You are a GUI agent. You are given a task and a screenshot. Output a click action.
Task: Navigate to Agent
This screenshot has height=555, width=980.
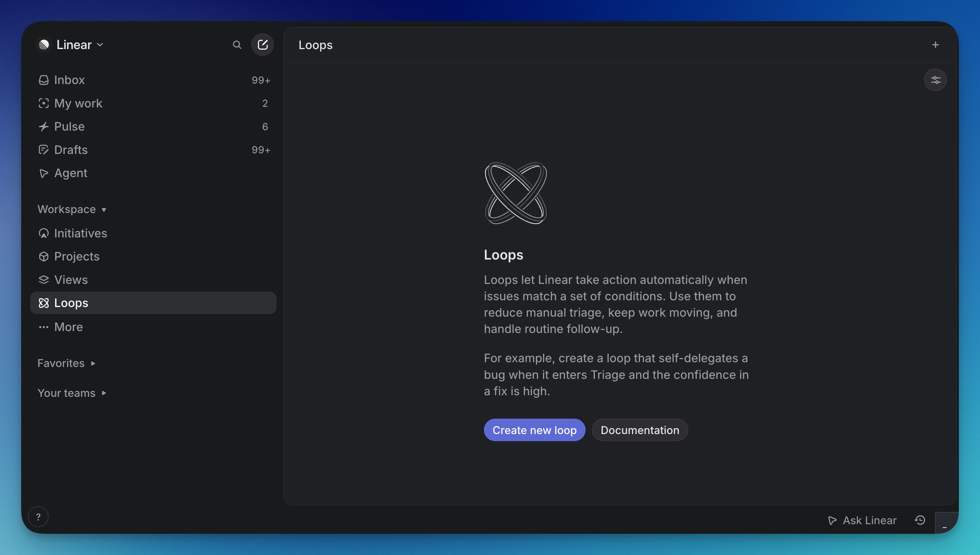click(153, 173)
